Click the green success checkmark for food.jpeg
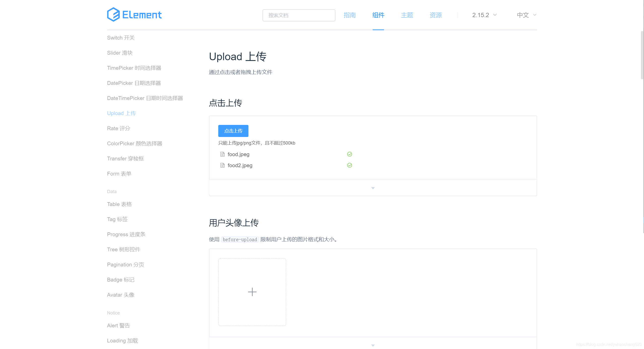 [350, 154]
